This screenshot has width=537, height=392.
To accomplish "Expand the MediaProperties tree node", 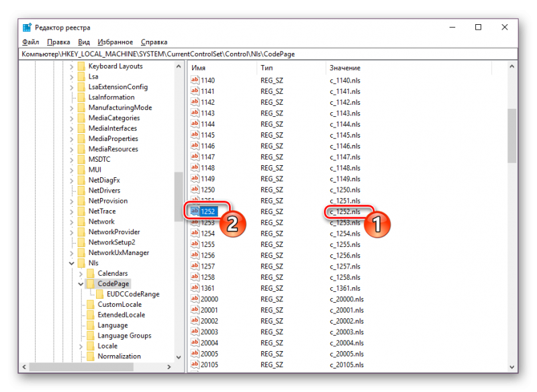I will (72, 139).
